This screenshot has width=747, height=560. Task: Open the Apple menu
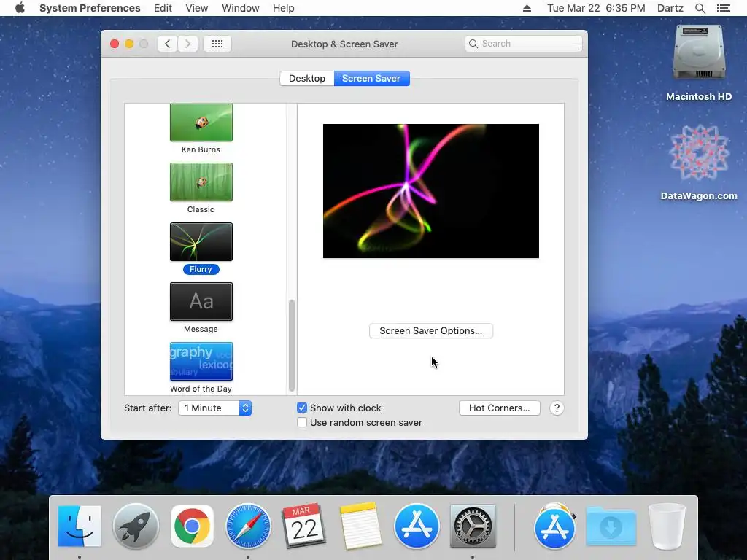pyautogui.click(x=20, y=8)
